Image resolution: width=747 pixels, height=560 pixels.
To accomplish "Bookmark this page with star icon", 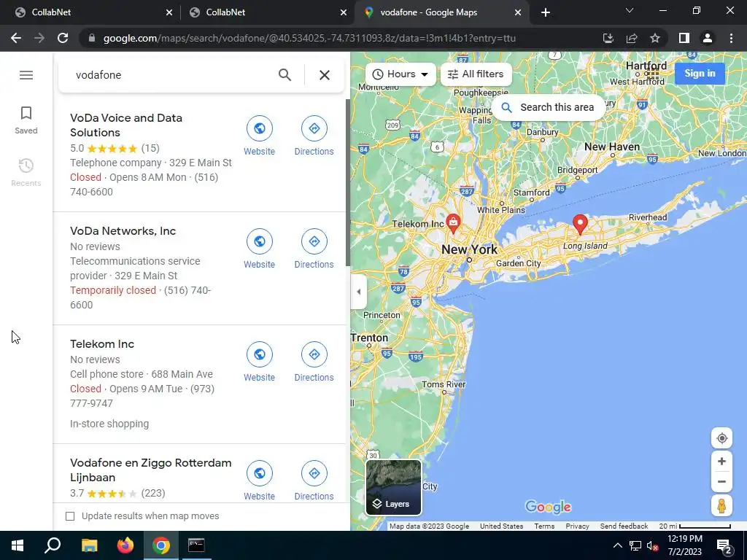I will [655, 38].
